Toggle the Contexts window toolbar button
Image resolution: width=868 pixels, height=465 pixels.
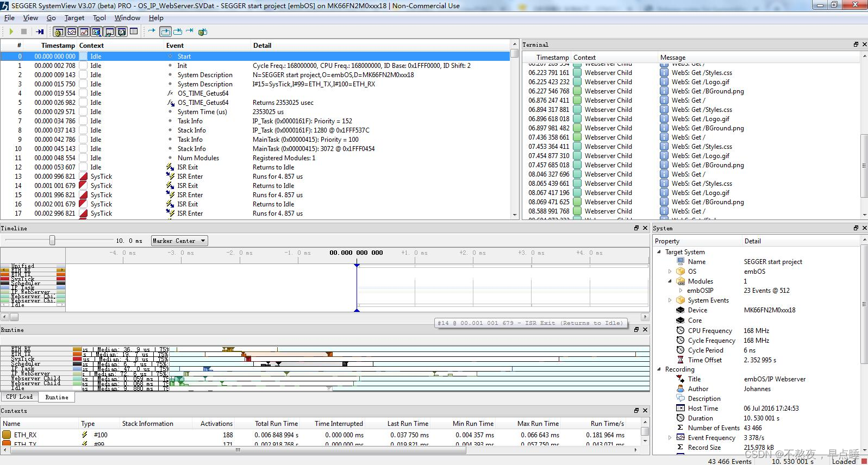(x=96, y=32)
